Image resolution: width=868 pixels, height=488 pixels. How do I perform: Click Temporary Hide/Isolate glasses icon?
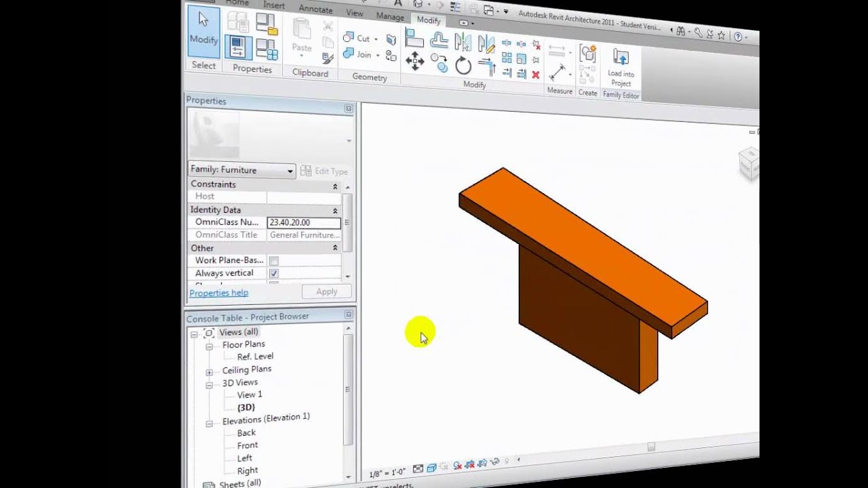(x=495, y=462)
